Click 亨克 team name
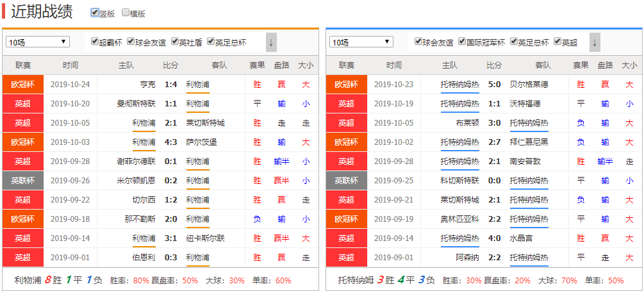Viewport: 644px width, 291px height. 148,85
